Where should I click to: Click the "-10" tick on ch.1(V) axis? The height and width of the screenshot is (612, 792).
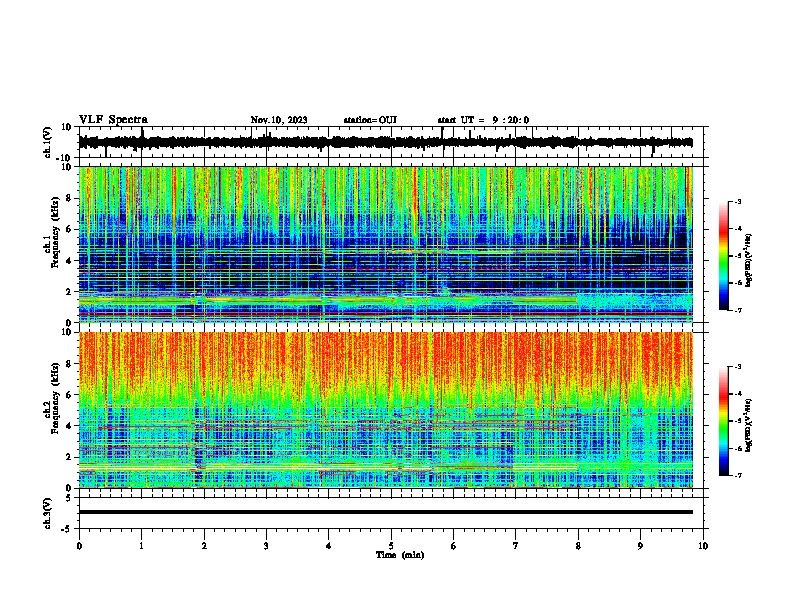click(65, 158)
